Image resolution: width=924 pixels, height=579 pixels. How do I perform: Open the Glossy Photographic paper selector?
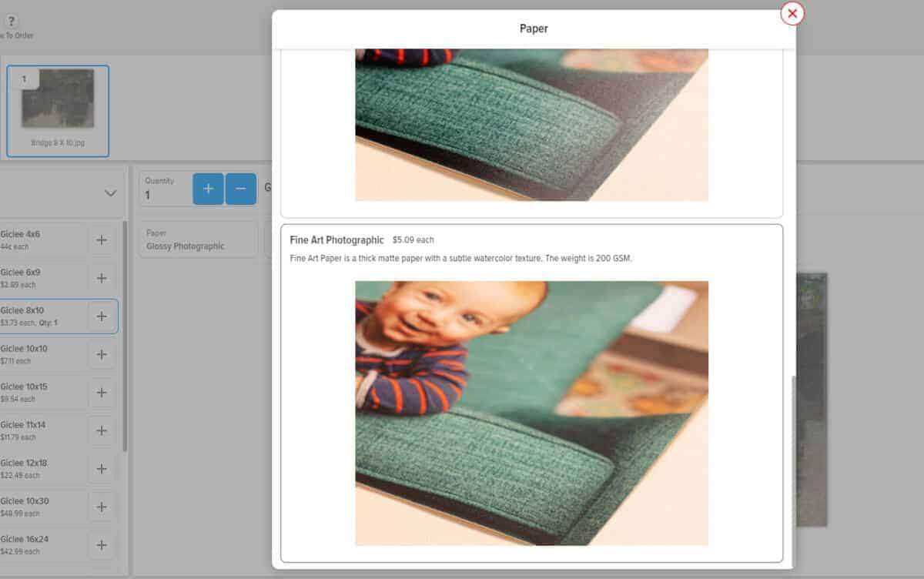pyautogui.click(x=198, y=239)
